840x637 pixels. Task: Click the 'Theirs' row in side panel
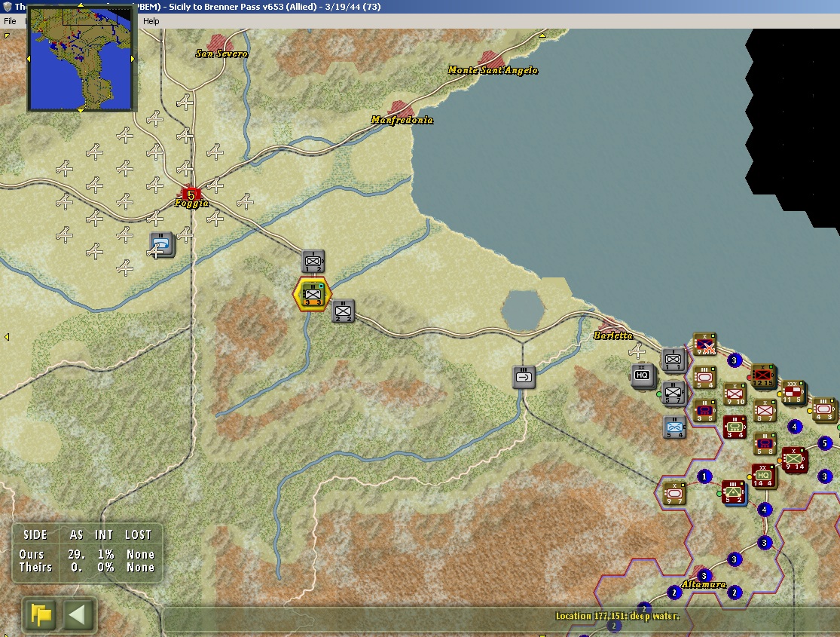click(87, 568)
